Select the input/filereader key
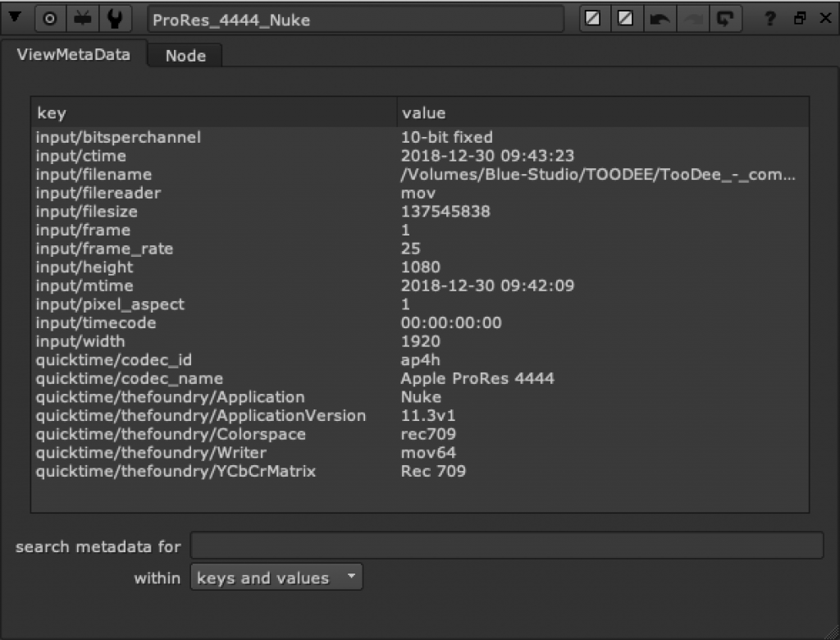Screen dimensions: 840x640 pyautogui.click(x=98, y=193)
